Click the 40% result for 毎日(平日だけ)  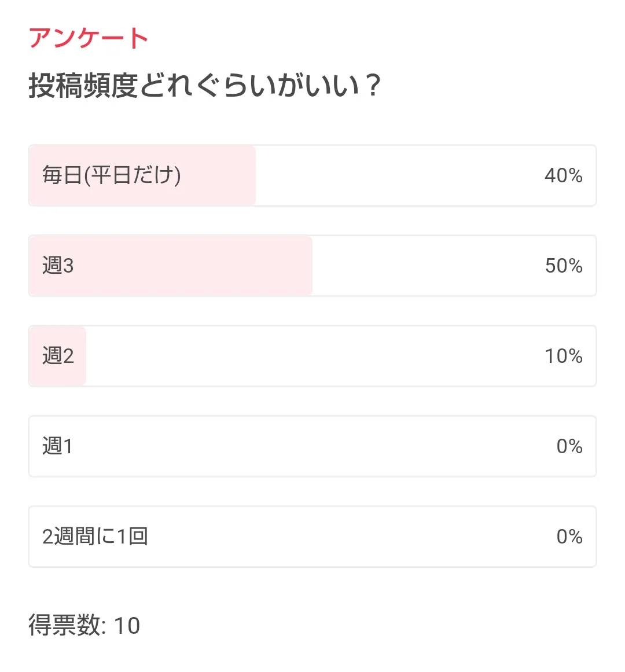click(563, 175)
